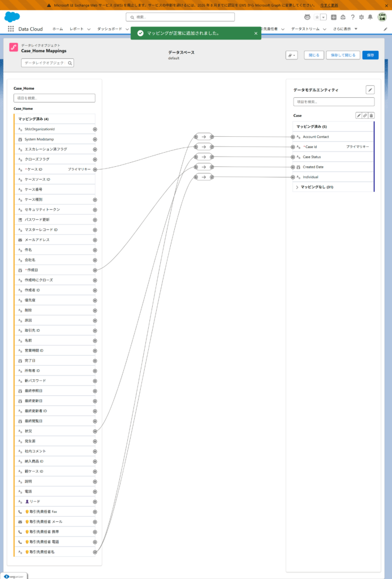Open the ホーム navigation tab
The image size is (392, 579).
[x=58, y=29]
